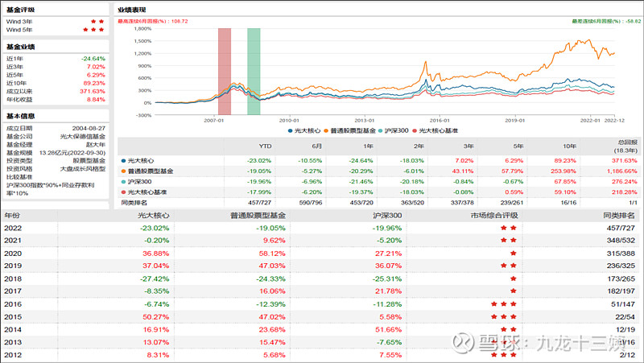Toggle the 光大核心 blue legend marker under chart
Image resolution: width=644 pixels, height=363 pixels.
(x=290, y=131)
